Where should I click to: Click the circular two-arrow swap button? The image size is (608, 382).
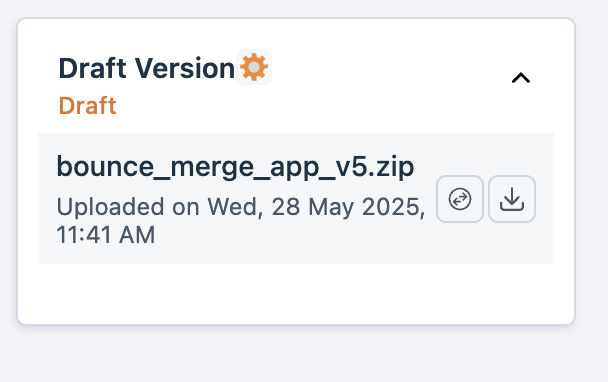(x=460, y=199)
